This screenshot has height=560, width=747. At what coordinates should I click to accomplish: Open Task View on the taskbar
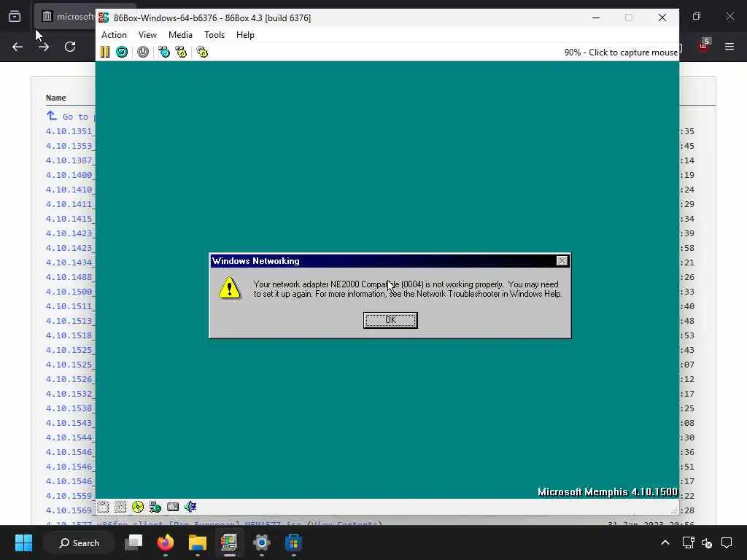(133, 542)
